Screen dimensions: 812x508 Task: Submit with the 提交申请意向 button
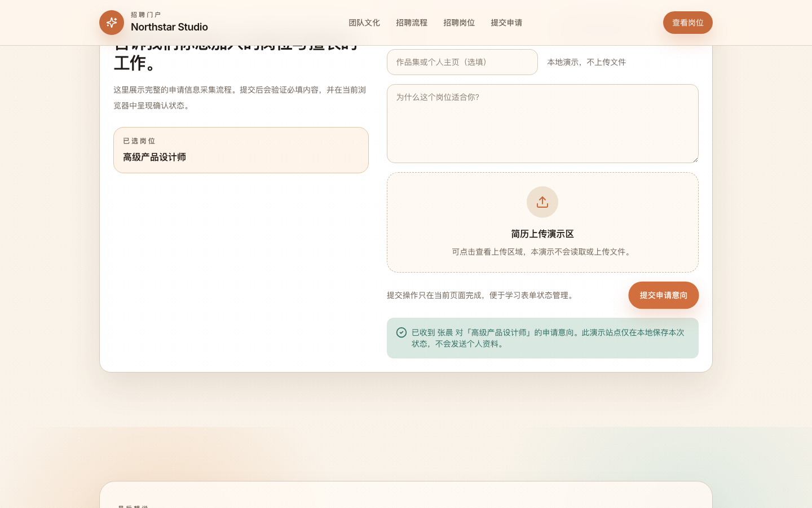pyautogui.click(x=664, y=295)
